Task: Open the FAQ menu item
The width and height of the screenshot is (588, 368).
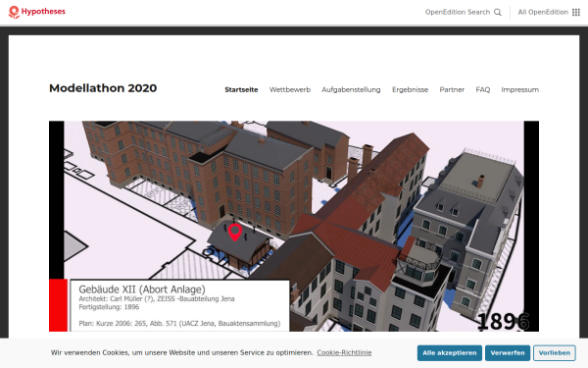Action: coord(483,89)
